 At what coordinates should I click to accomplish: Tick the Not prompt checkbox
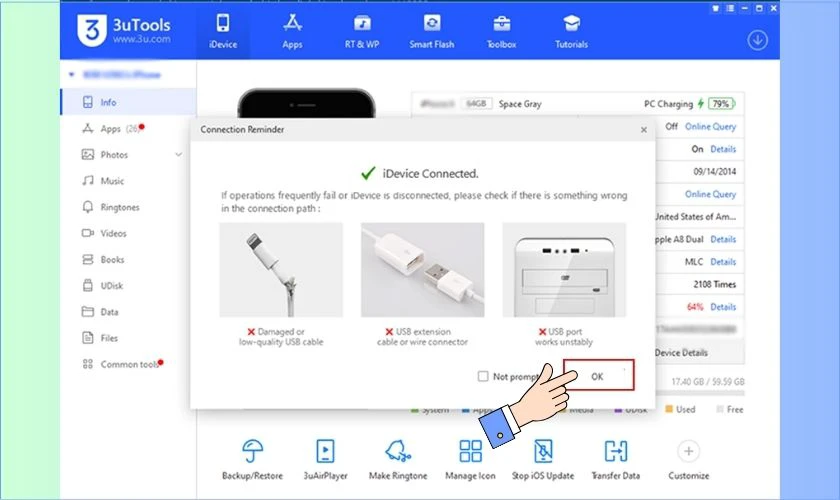tap(483, 376)
